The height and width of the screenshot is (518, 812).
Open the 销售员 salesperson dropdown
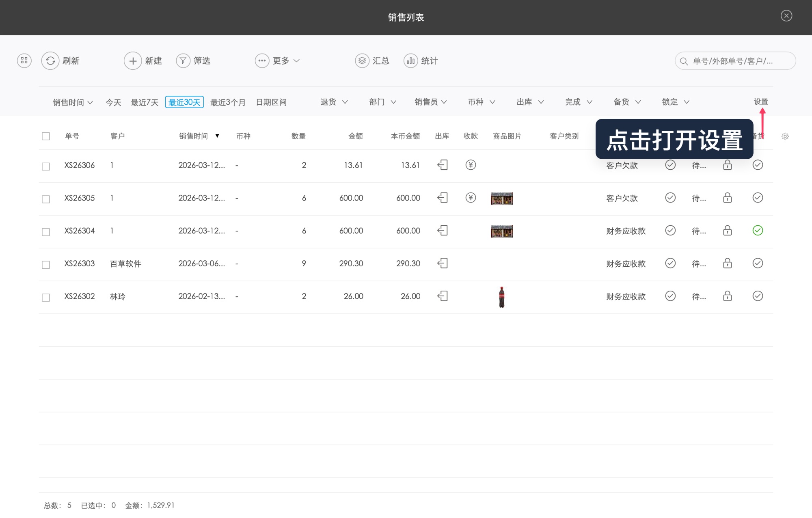click(430, 102)
